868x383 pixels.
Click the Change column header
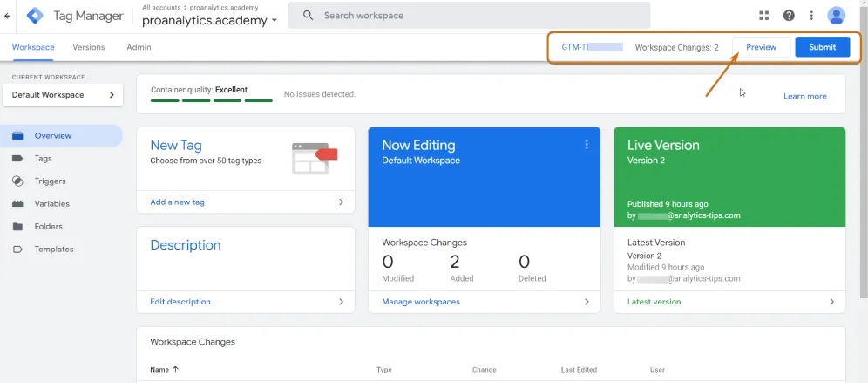pos(485,370)
